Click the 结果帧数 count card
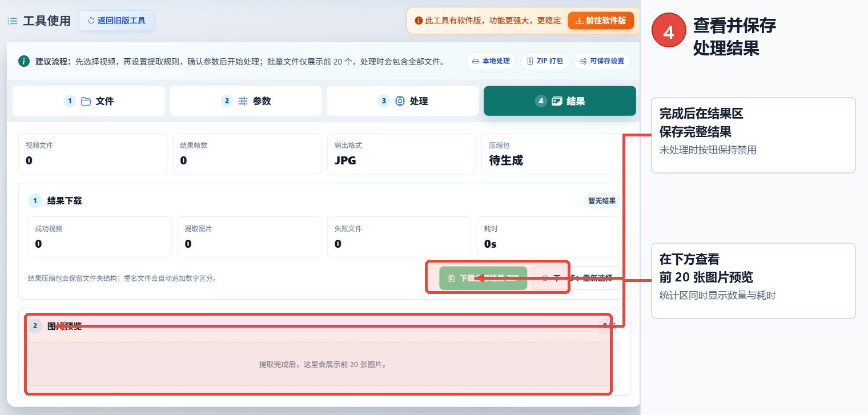The image size is (868, 415). [247, 154]
